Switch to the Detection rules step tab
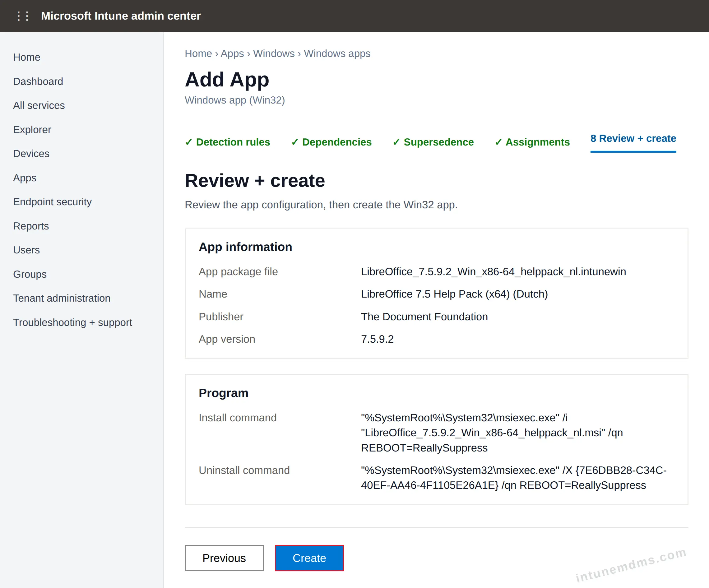 [x=228, y=142]
